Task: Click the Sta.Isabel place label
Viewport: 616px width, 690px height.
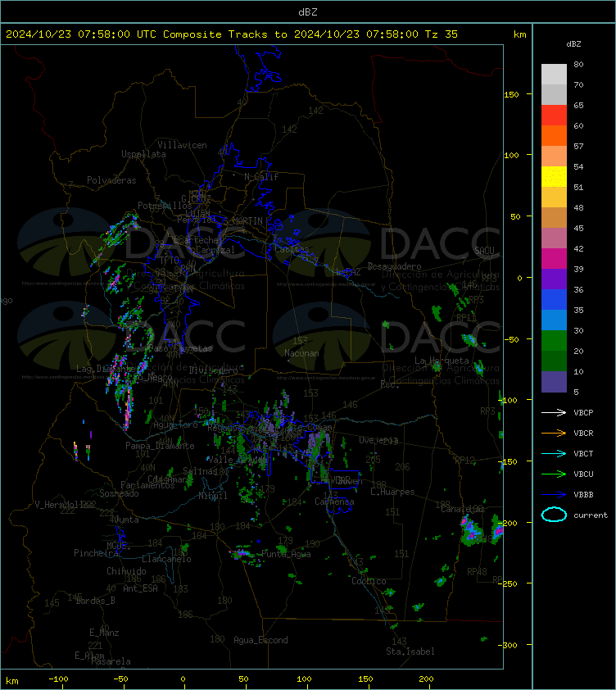Action: 410,651
